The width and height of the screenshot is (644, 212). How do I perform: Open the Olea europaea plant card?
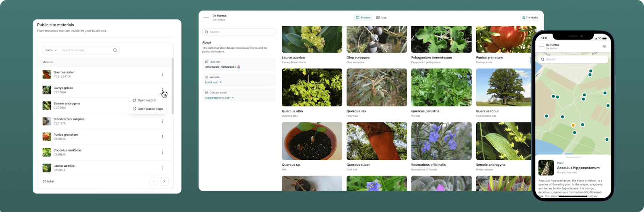377,45
